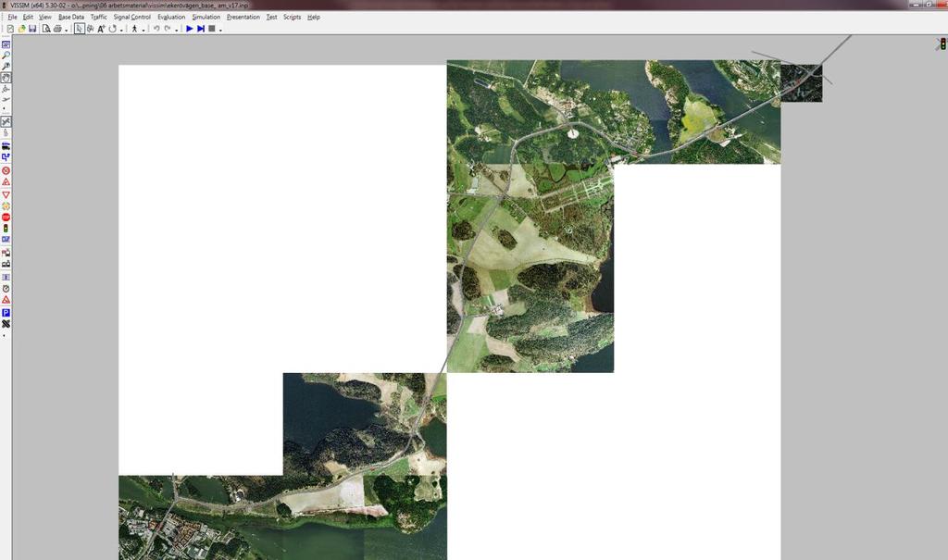The width and height of the screenshot is (948, 560).
Task: Click the label text A tool
Action: coord(101,29)
